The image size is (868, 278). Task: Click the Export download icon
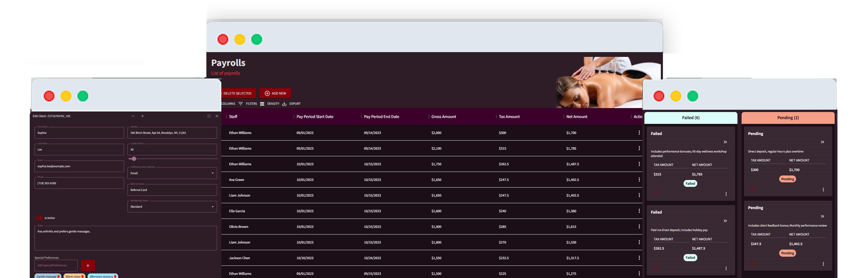coord(285,104)
